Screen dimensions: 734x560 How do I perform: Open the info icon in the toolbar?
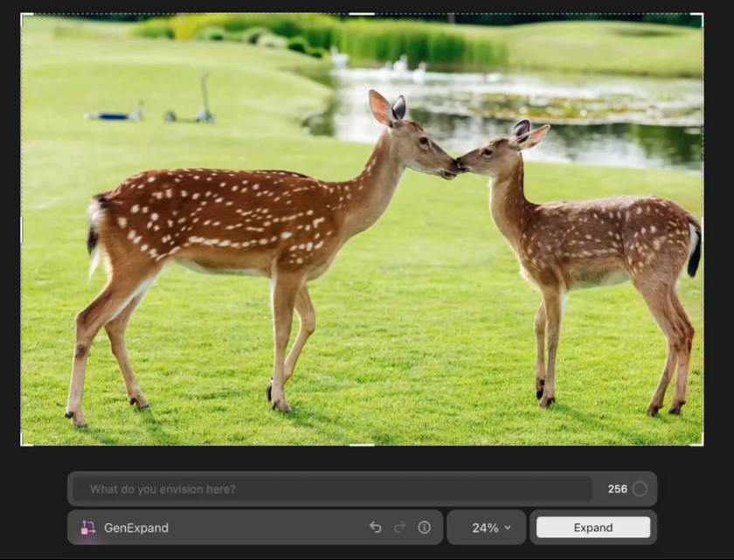pyautogui.click(x=425, y=527)
